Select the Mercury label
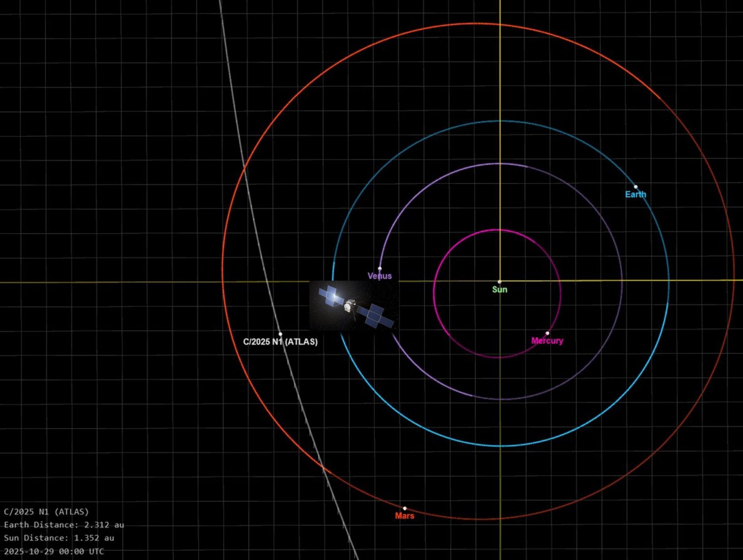Viewport: 743px width, 560px height. (547, 341)
